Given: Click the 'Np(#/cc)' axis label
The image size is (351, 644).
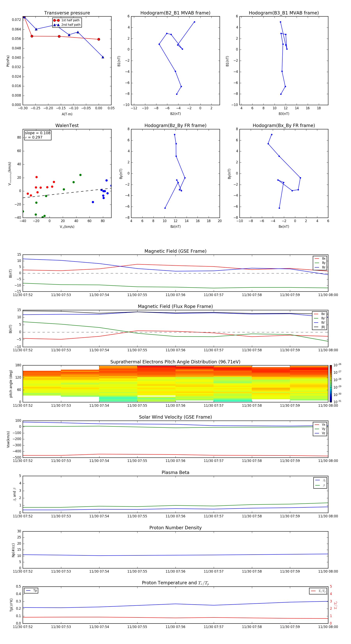Looking at the screenshot, I should (13, 550).
